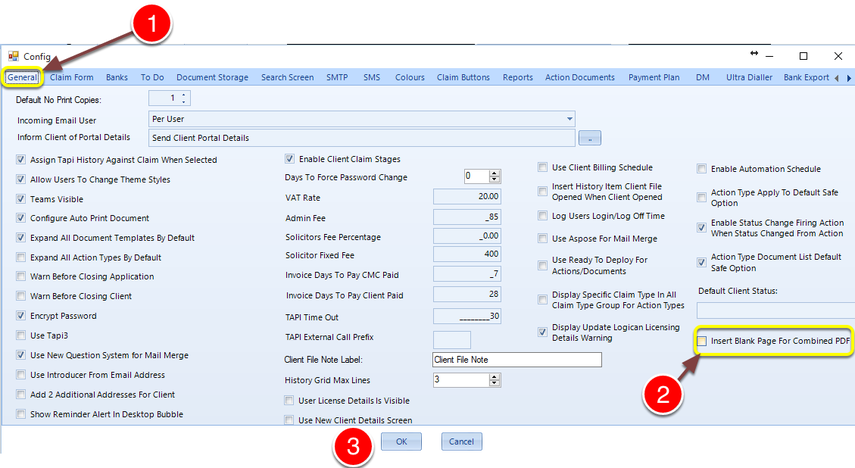The image size is (855, 468).
Task: Click the browse button beside Send Client Portal Details
Action: click(x=589, y=138)
